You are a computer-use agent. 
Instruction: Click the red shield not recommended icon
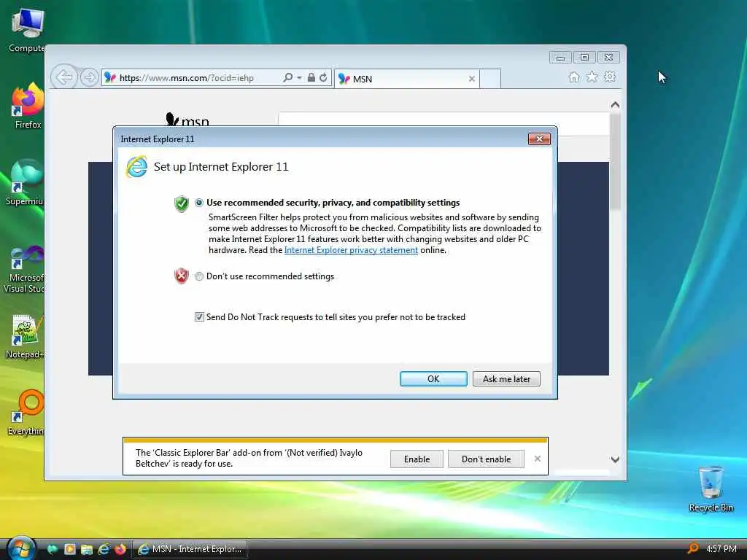[182, 276]
